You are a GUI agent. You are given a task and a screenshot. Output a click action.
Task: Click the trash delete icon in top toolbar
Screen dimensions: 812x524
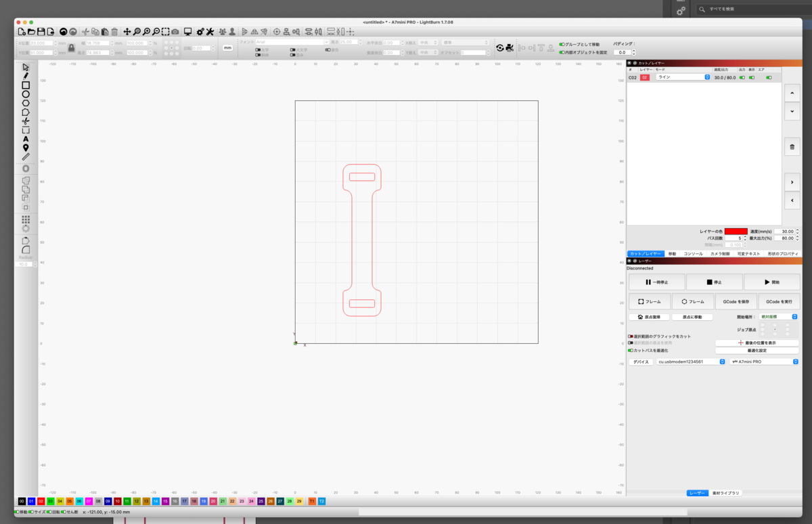click(114, 31)
